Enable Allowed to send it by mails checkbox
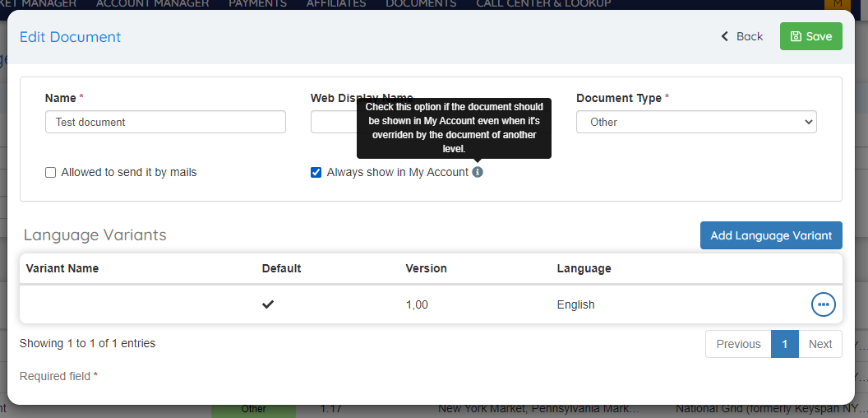868x418 pixels. pyautogui.click(x=50, y=173)
